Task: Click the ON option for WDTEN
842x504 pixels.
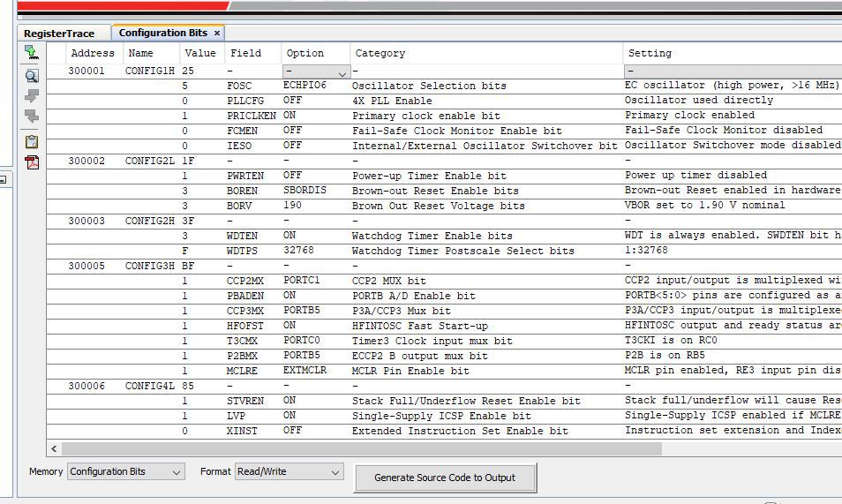Action: pyautogui.click(x=289, y=236)
